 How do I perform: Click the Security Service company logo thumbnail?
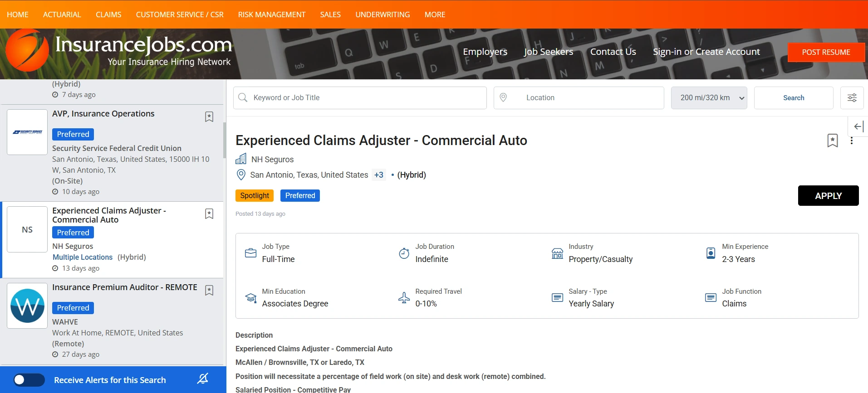27,132
